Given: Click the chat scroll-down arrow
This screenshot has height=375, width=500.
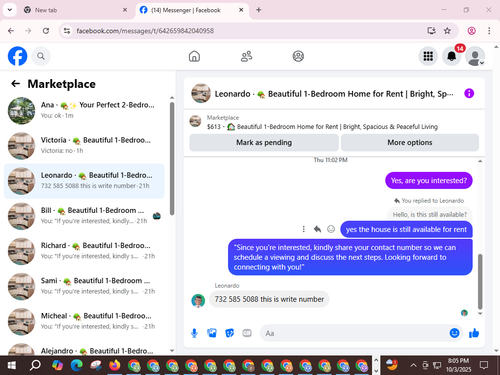Looking at the screenshot, I should tap(480, 313).
